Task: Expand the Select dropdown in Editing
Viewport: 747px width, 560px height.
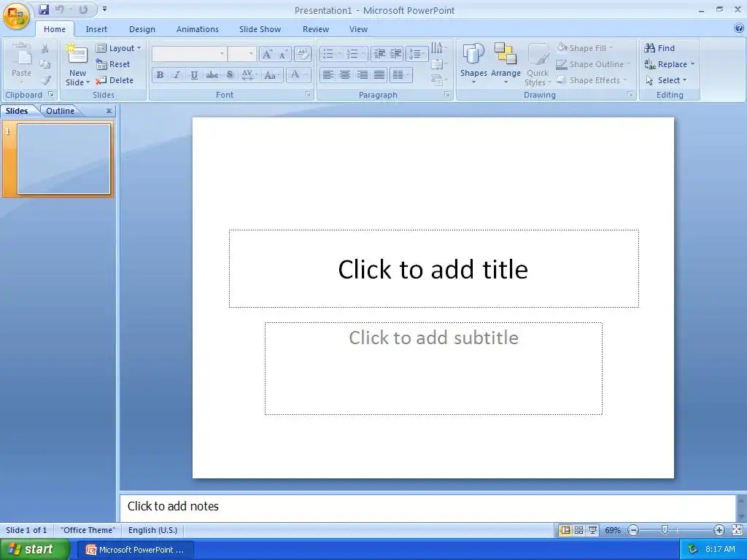Action: point(666,80)
